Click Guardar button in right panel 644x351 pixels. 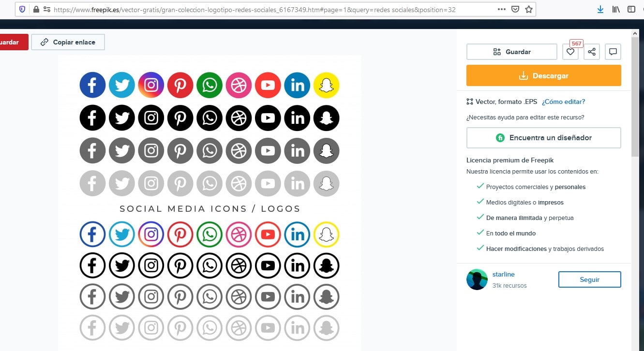coord(511,52)
